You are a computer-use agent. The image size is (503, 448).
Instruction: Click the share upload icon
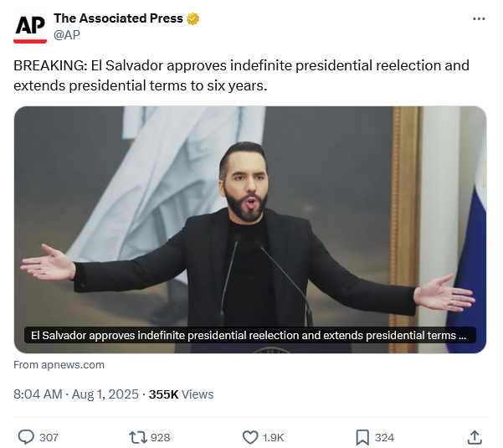point(474,437)
